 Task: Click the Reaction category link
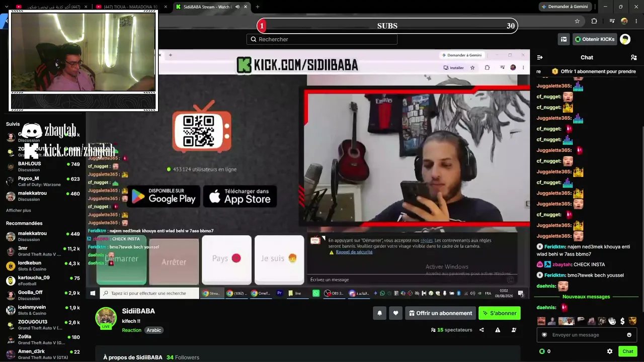[131, 330]
